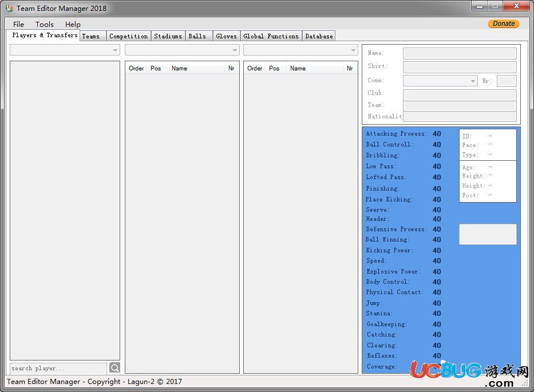Click the Donate button
Viewport: 534px width, 392px height.
coord(503,23)
